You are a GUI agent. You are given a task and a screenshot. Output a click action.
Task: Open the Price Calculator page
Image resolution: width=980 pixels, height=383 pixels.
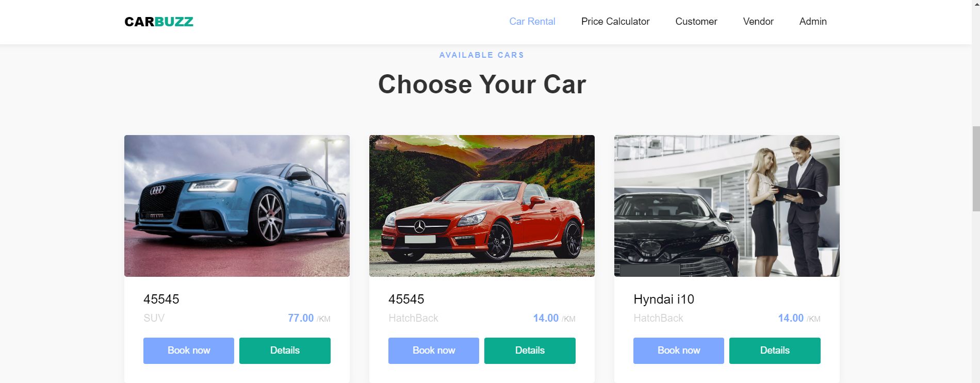click(615, 21)
